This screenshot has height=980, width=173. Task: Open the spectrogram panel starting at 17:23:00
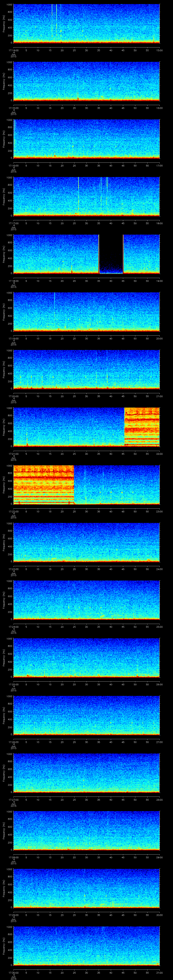click(86, 542)
